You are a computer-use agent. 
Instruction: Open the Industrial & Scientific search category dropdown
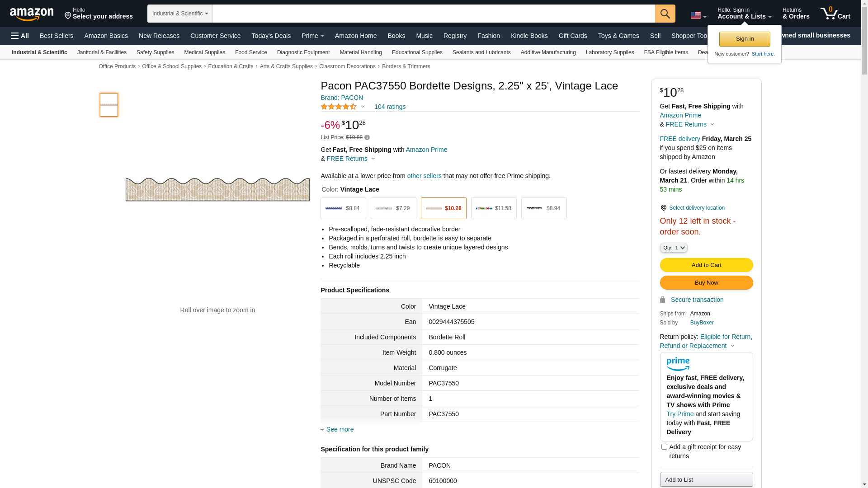click(x=180, y=14)
